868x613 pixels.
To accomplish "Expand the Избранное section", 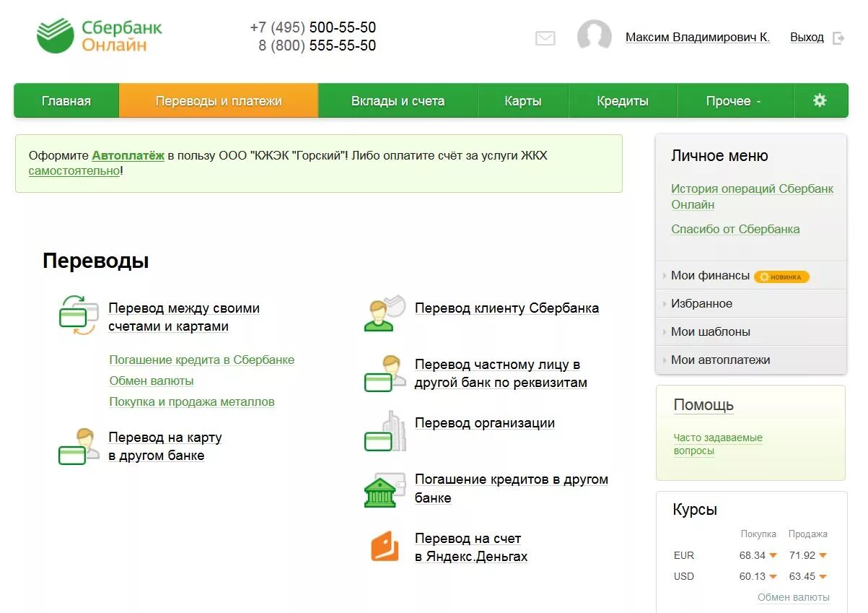I will point(750,303).
